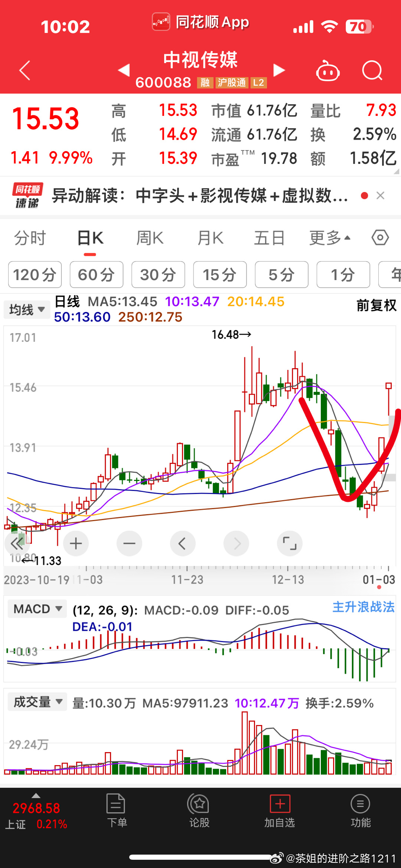Open the AI robot assistant icon
Image resolution: width=401 pixels, height=868 pixels.
tap(327, 71)
